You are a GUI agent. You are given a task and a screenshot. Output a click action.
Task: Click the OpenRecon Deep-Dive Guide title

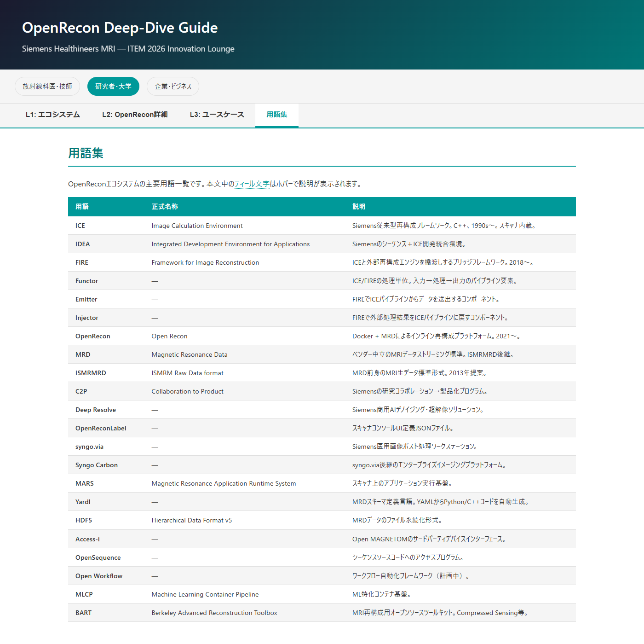tap(120, 28)
